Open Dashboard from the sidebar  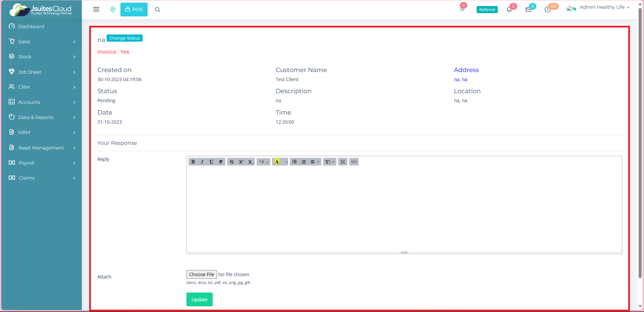(x=31, y=26)
